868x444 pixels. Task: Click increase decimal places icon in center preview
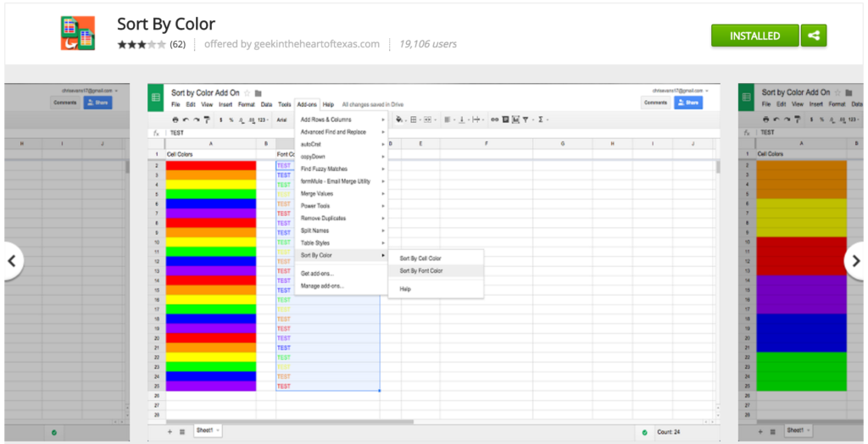pyautogui.click(x=252, y=120)
